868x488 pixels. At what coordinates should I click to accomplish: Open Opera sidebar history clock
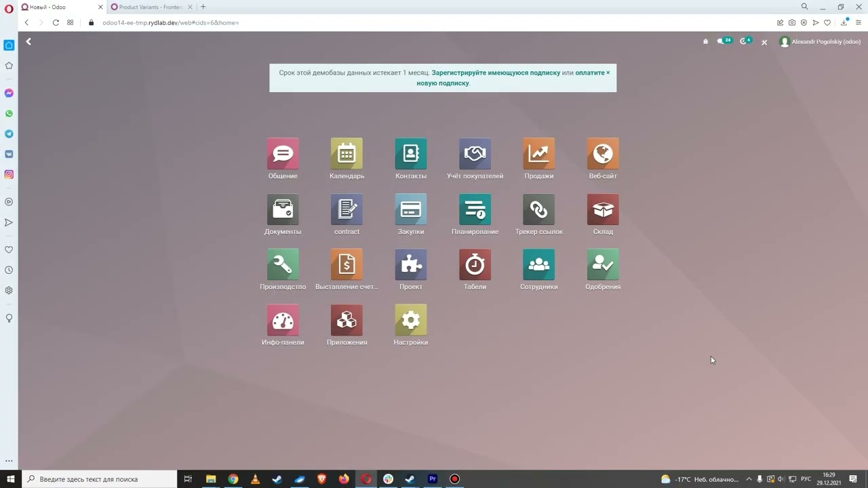click(9, 270)
